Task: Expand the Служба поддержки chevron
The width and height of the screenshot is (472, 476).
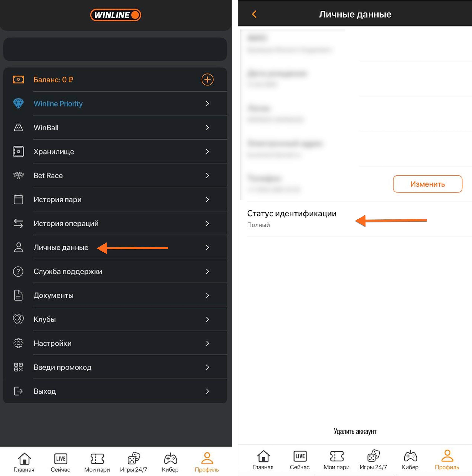Action: point(207,271)
